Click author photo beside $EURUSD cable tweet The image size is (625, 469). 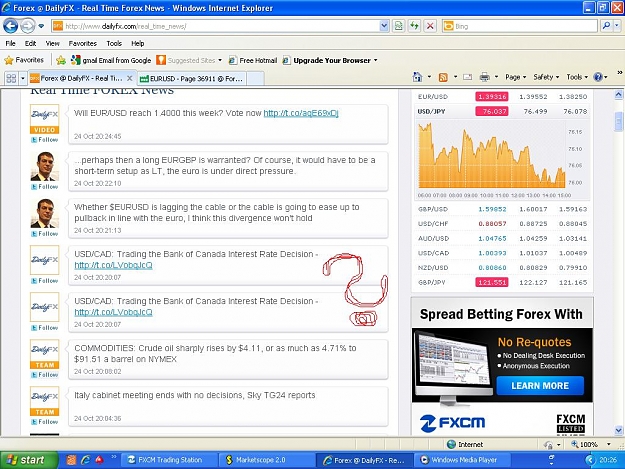[x=45, y=213]
